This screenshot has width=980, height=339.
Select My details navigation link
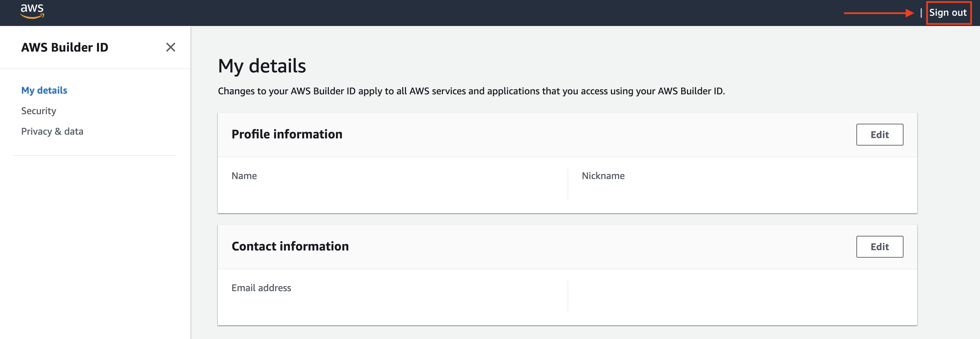[x=44, y=90]
